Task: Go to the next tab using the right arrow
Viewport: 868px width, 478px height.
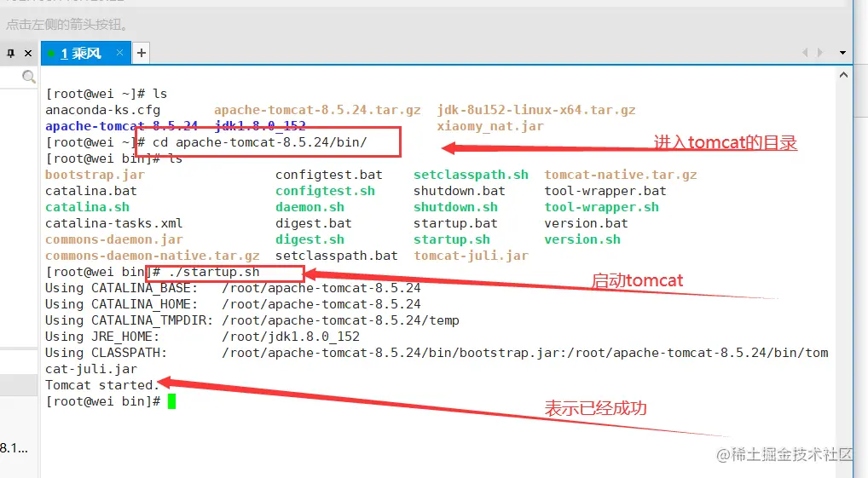Action: pyautogui.click(x=820, y=53)
